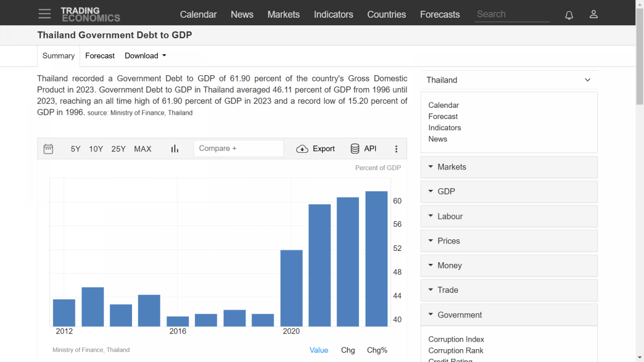
Task: Open the Download dropdown
Action: pyautogui.click(x=145, y=56)
